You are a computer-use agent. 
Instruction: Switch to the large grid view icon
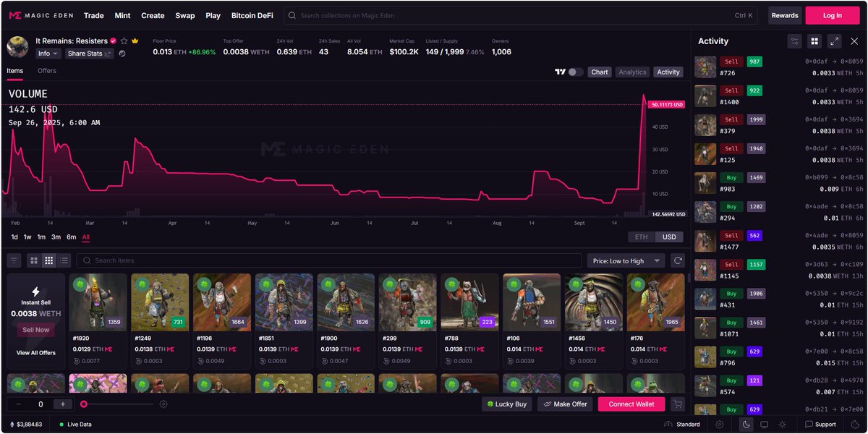tap(34, 260)
